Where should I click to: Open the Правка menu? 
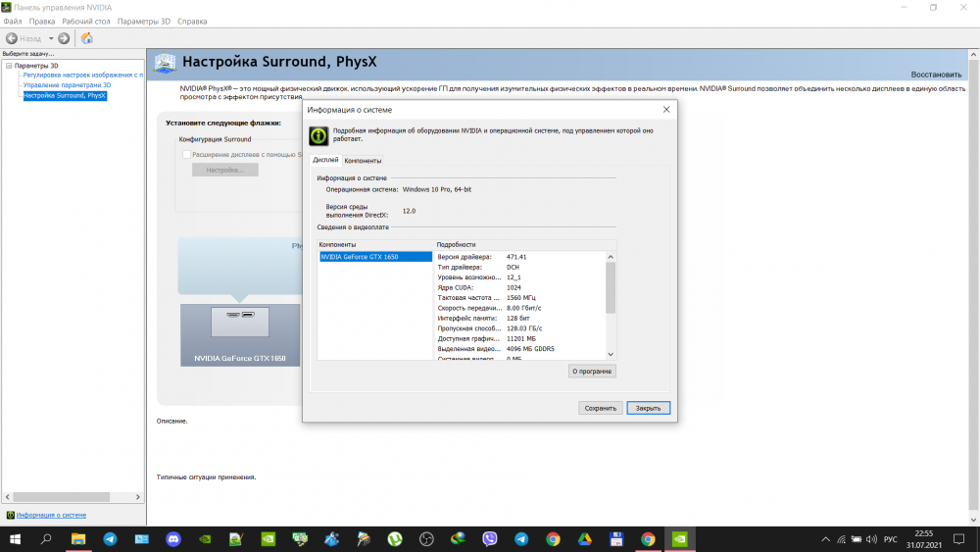tap(42, 22)
